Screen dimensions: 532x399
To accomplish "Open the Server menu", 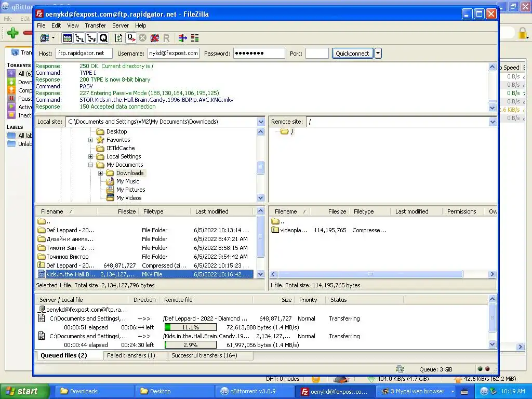I will coord(121,25).
